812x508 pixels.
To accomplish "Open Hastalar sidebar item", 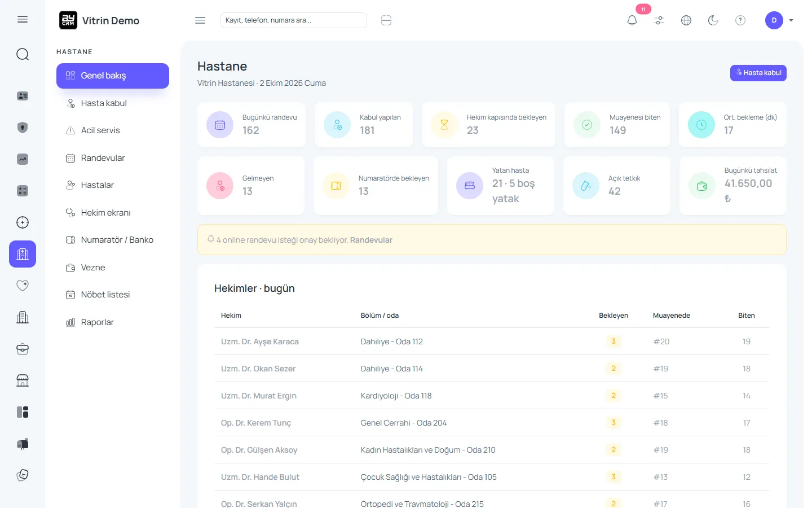I will (113, 185).
